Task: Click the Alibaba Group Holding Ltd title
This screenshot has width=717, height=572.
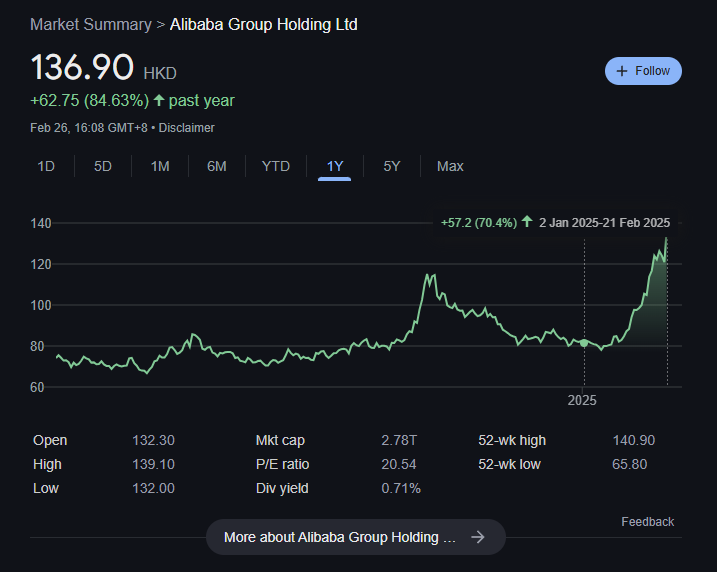Action: 263,24
